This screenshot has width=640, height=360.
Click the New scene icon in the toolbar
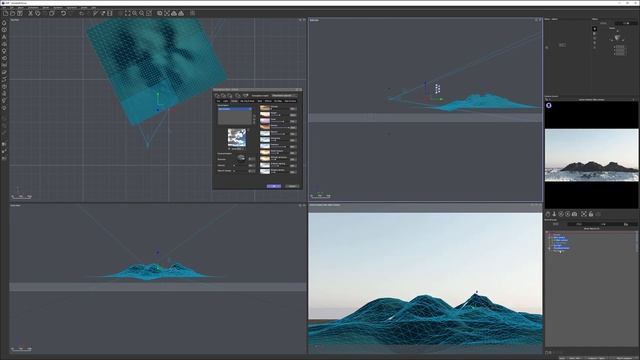6,13
